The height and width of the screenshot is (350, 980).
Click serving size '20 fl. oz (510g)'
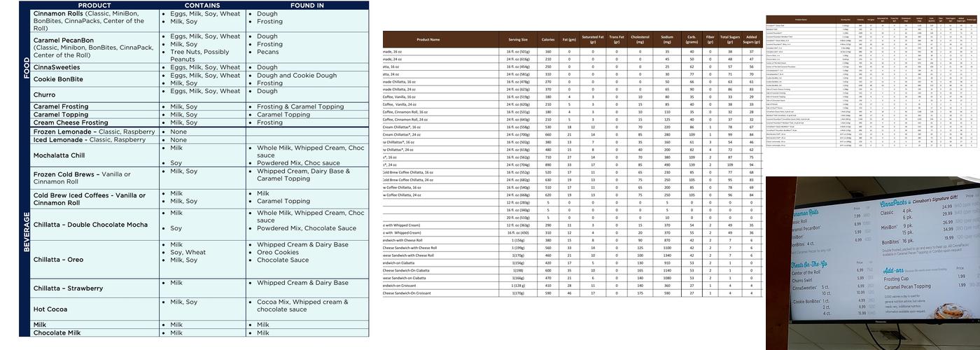tap(518, 218)
